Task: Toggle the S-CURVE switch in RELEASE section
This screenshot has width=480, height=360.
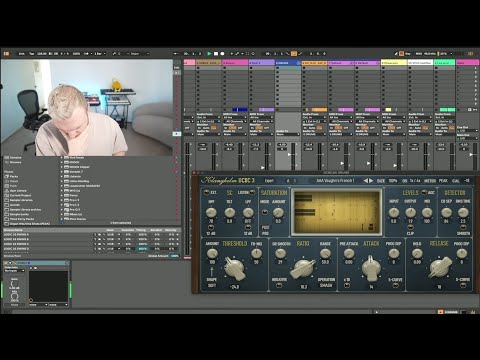Action: [463, 286]
